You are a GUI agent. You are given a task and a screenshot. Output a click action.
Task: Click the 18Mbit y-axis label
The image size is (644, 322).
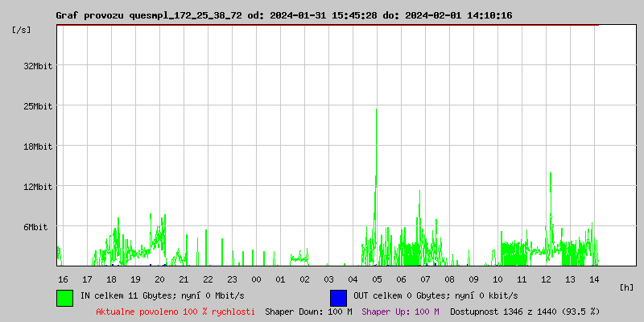pos(37,147)
